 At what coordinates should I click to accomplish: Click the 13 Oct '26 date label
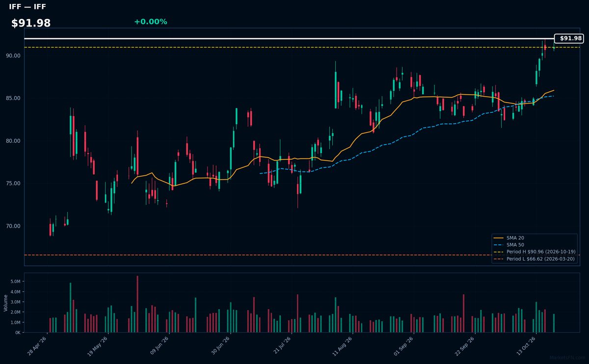pyautogui.click(x=525, y=346)
